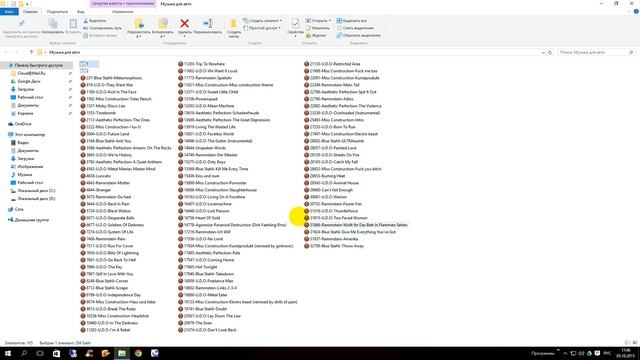Open the File (Файл) tab
640x360 pixels.
point(9,11)
